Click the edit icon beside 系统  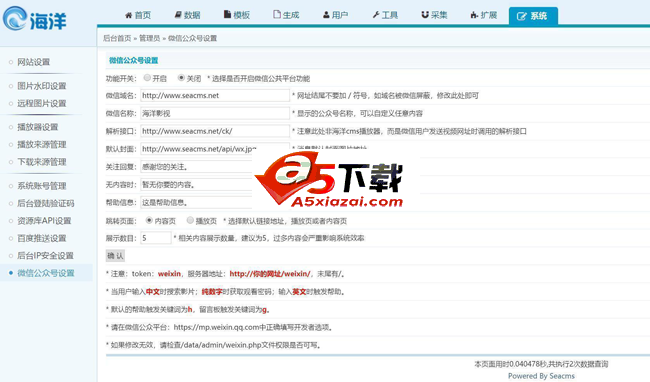click(521, 17)
